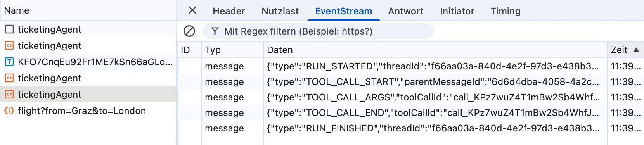644x145 pixels.
Task: Sort by the Zeit column header
Action: click(x=625, y=50)
